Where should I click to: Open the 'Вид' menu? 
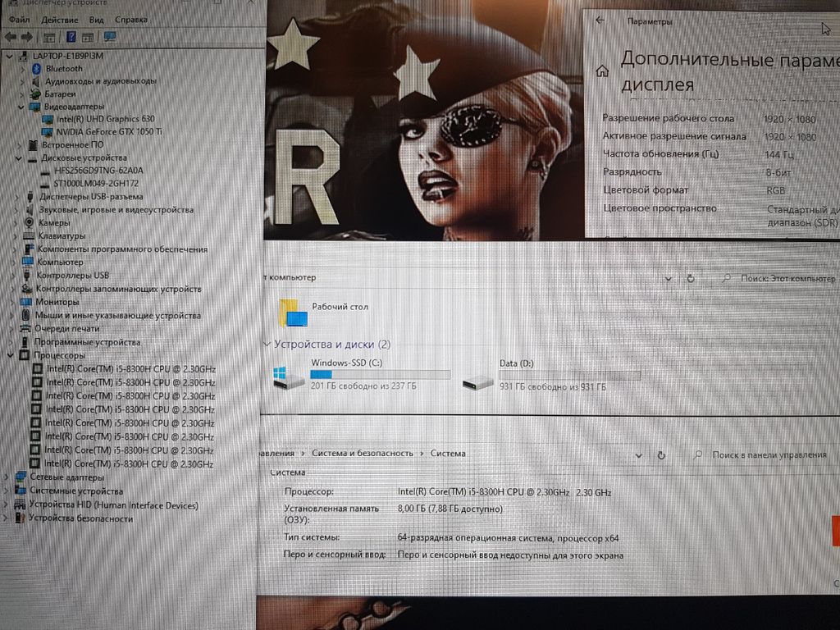(96, 19)
